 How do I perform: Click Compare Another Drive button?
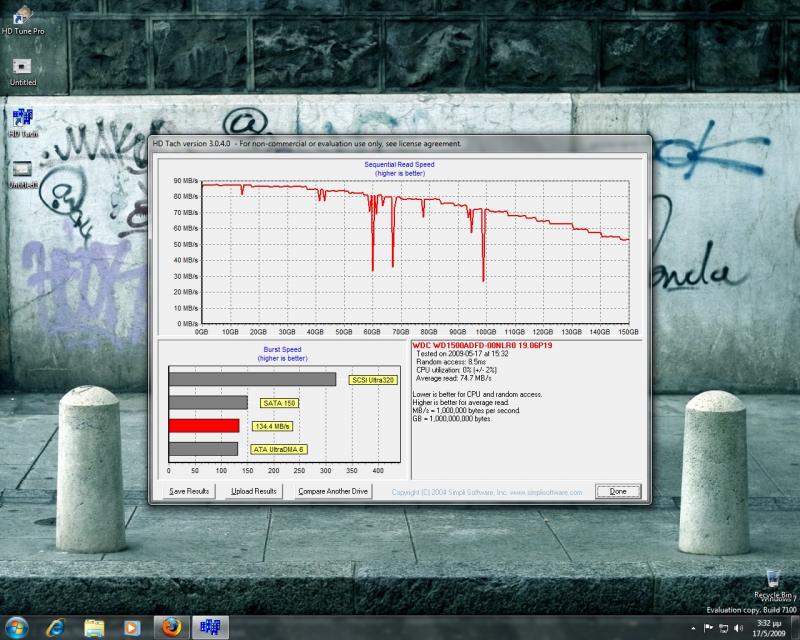coord(333,491)
